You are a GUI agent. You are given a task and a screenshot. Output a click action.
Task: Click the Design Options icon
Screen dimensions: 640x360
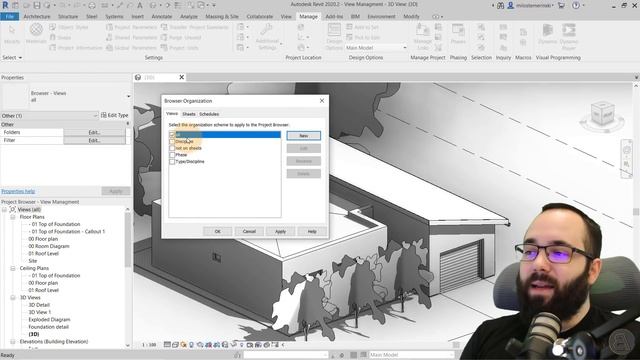(x=334, y=30)
